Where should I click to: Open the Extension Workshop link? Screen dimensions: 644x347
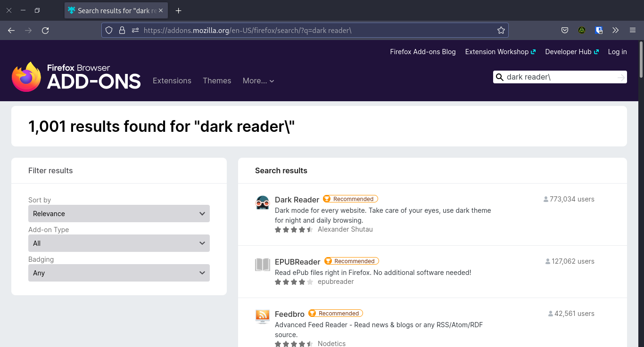point(500,52)
